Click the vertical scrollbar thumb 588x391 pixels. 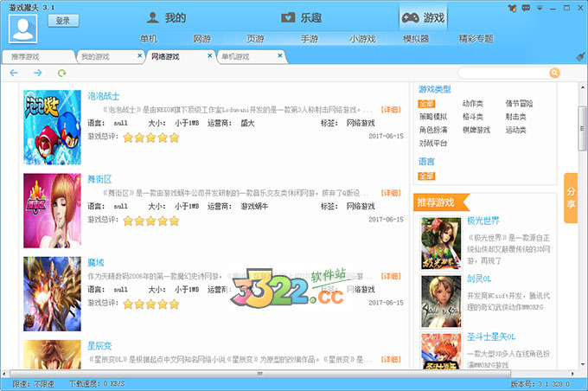coord(582,128)
